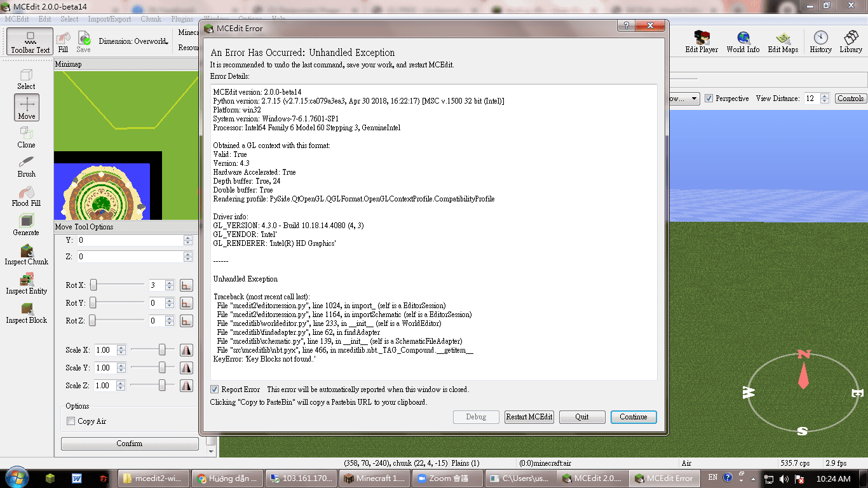Open the Generate tool
Screen dimensions: 868x488
pyautogui.click(x=27, y=225)
